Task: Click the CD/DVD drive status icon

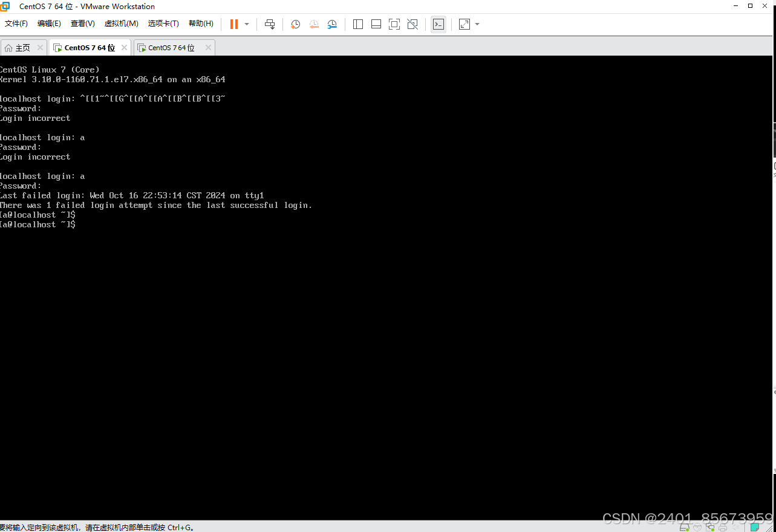Action: (697, 527)
